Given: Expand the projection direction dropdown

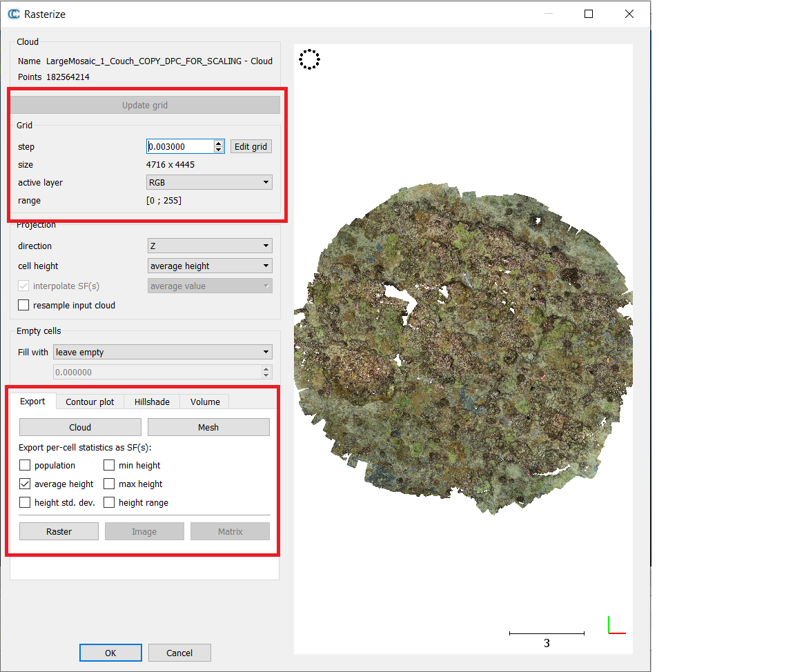Looking at the screenshot, I should [210, 246].
